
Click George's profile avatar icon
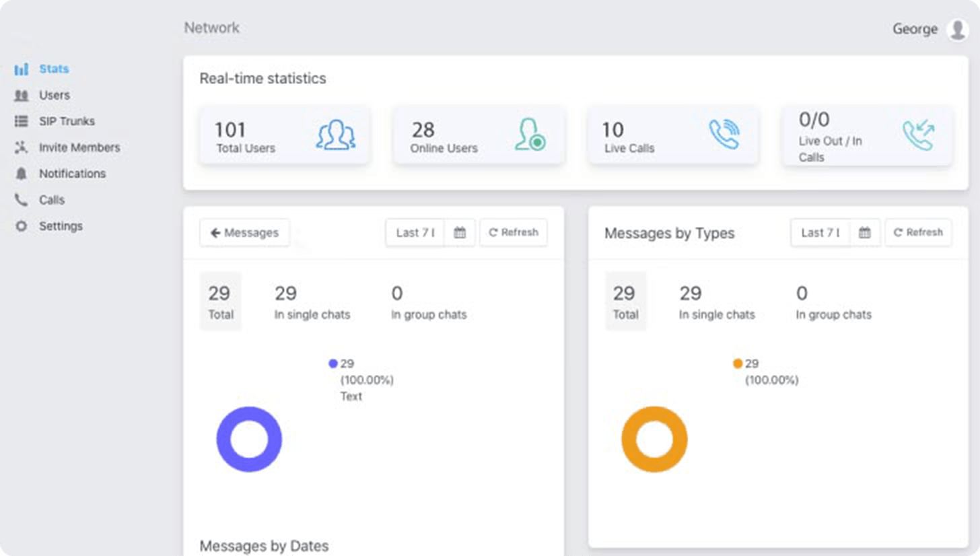[957, 30]
